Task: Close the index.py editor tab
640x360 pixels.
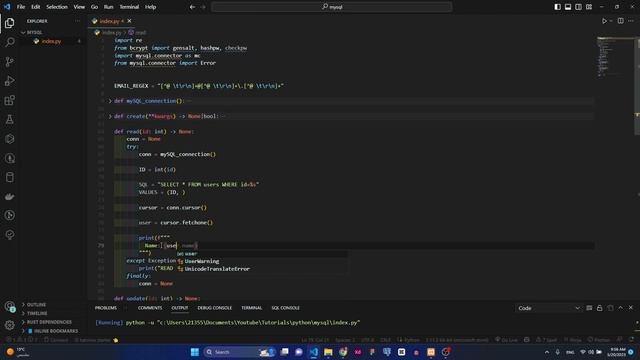Action: tap(129, 21)
